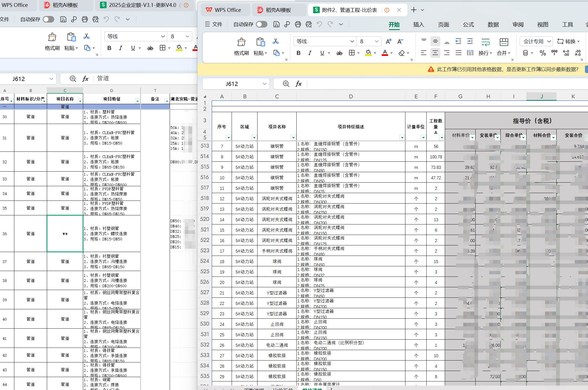Click zoom magnifier beside right window formula bar
The height and width of the screenshot is (390, 588).
pos(286,84)
